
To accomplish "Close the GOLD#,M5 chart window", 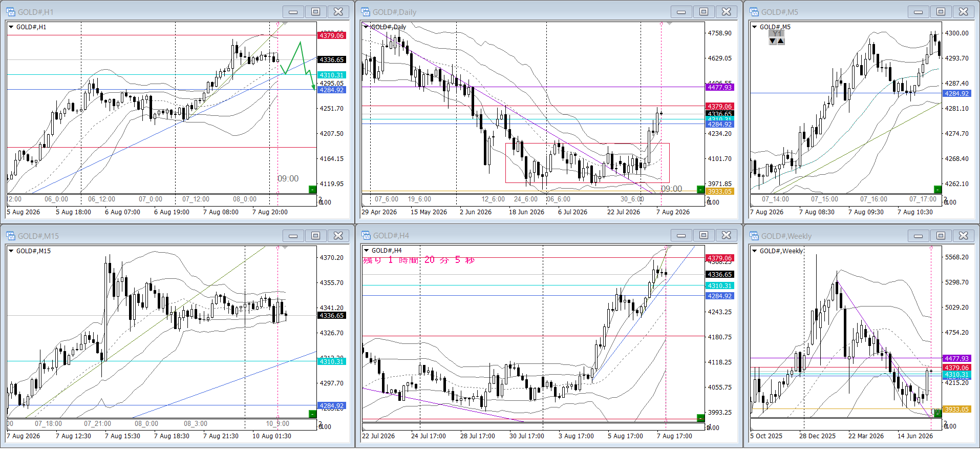I will pos(964,12).
